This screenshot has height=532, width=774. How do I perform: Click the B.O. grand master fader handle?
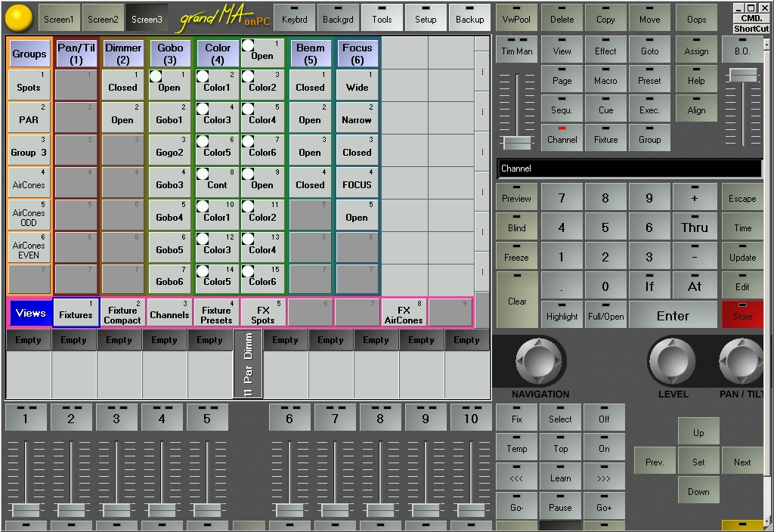click(x=743, y=75)
